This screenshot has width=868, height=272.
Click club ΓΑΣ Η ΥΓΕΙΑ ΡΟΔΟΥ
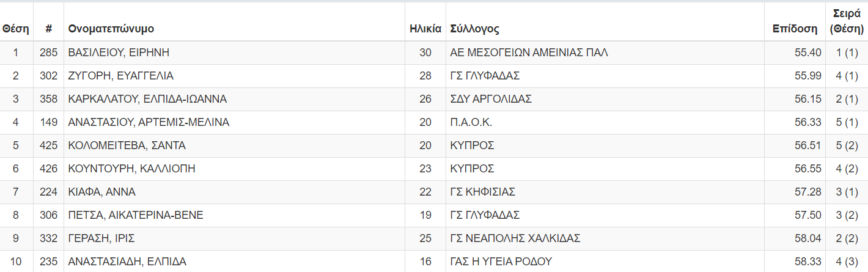coord(501,262)
